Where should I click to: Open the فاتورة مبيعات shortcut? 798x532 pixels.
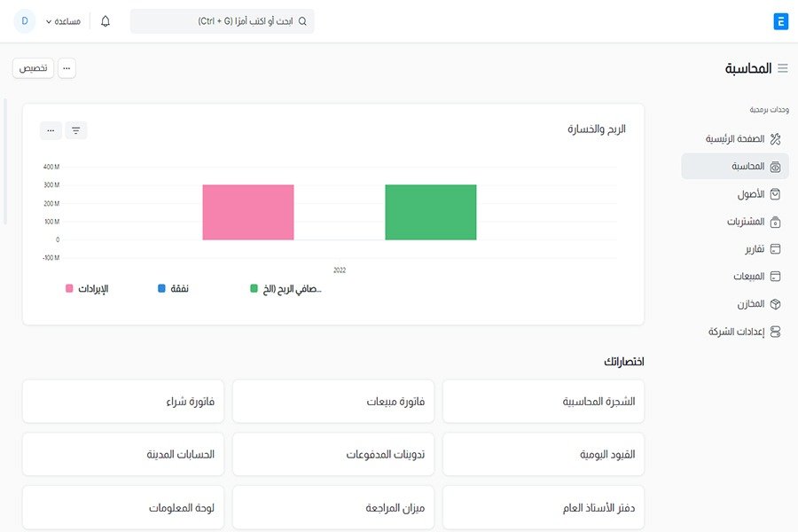[337, 402]
